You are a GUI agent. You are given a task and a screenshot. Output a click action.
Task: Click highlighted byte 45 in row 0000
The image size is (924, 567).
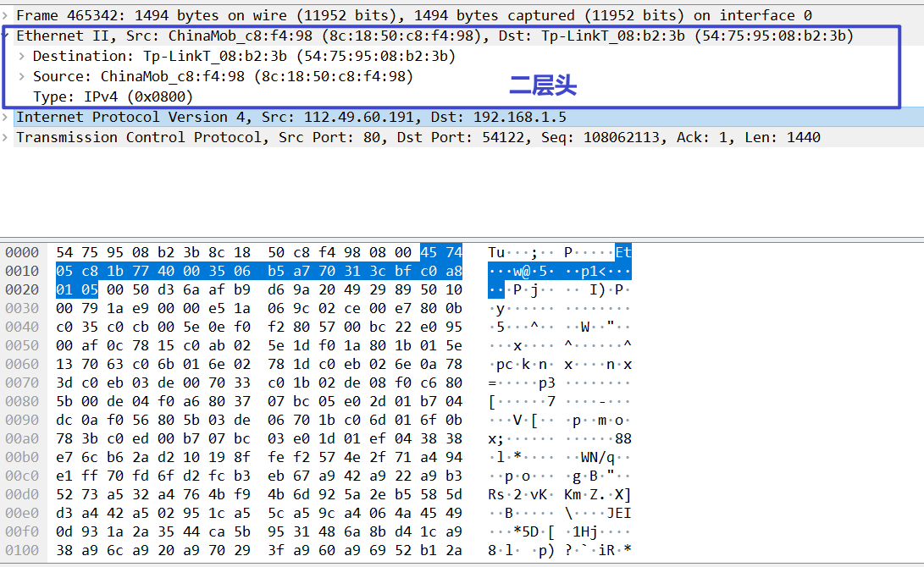[429, 252]
